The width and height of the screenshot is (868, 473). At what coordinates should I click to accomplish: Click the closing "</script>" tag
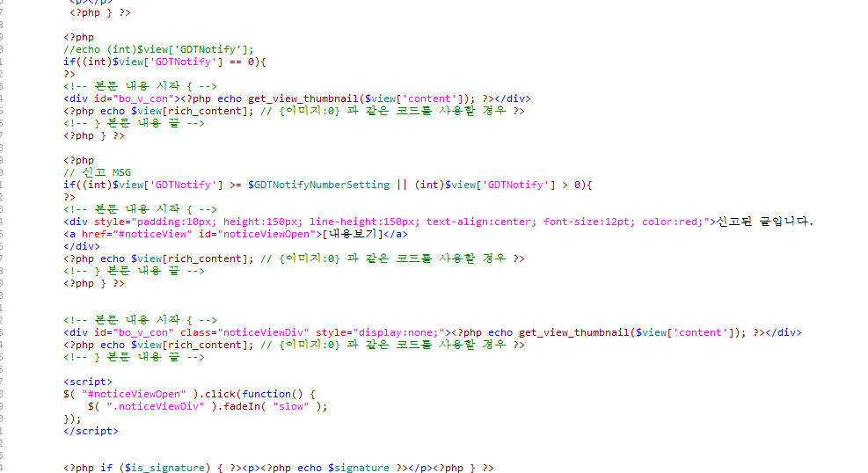[91, 431]
